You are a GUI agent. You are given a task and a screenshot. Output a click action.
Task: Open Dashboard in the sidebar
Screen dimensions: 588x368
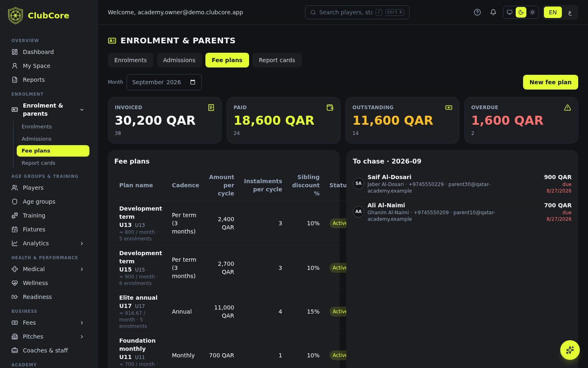(49, 52)
